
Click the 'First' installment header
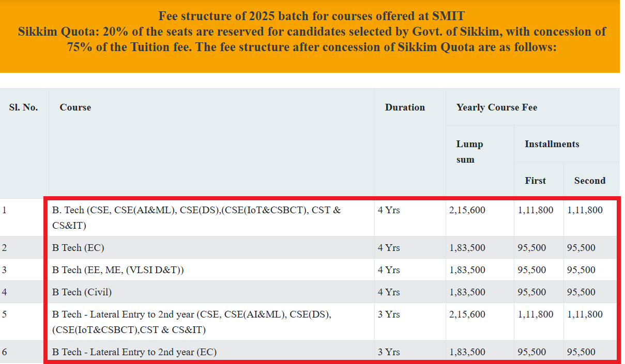pos(535,181)
